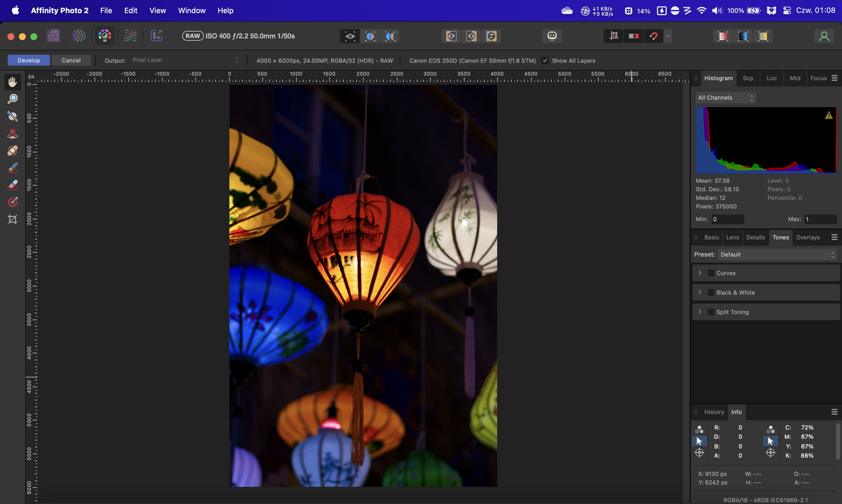Image resolution: width=842 pixels, height=504 pixels.
Task: Click the first rotate toolbar icon
Action: pos(451,36)
